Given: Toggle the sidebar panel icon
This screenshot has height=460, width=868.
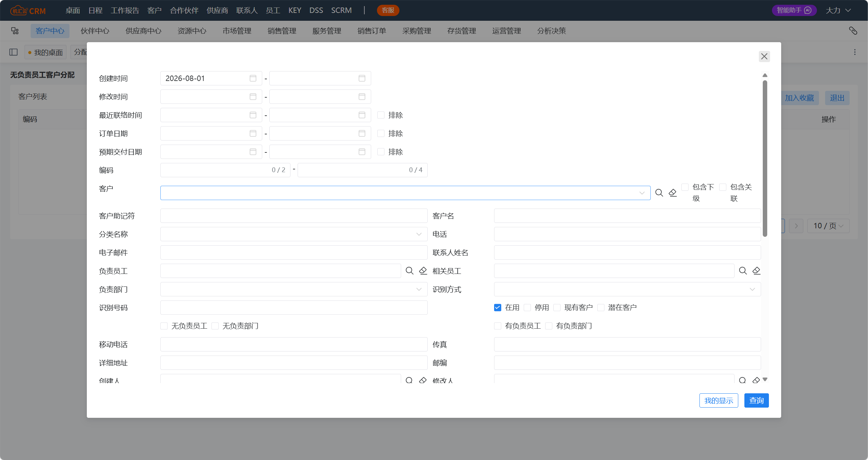Looking at the screenshot, I should tap(14, 52).
